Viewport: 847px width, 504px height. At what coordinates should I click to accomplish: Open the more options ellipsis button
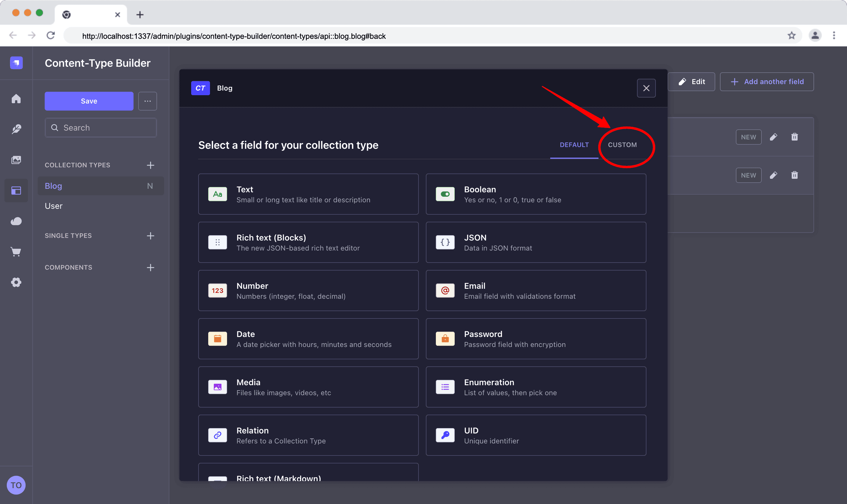[x=147, y=101]
